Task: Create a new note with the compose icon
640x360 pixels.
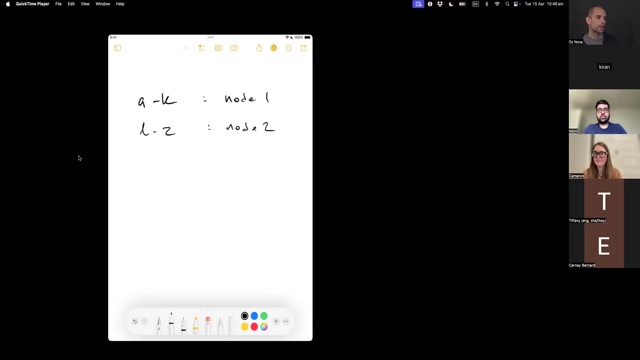Action: pyautogui.click(x=304, y=48)
